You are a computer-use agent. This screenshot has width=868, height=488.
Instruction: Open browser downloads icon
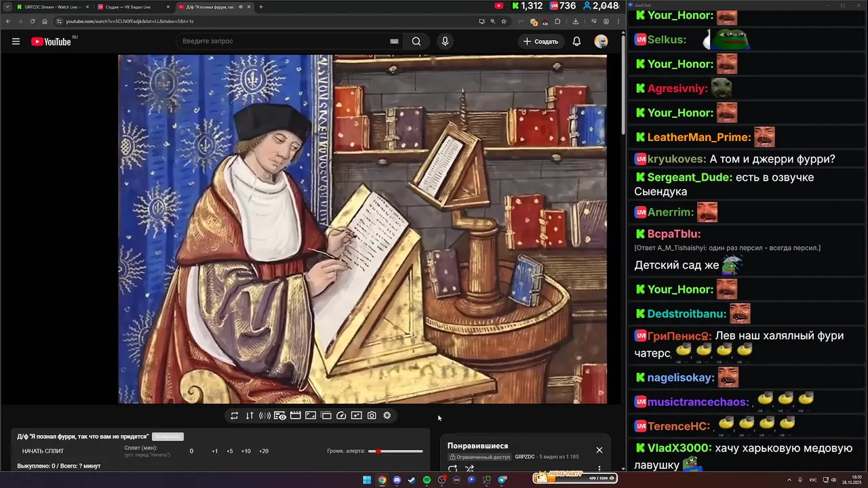click(576, 21)
